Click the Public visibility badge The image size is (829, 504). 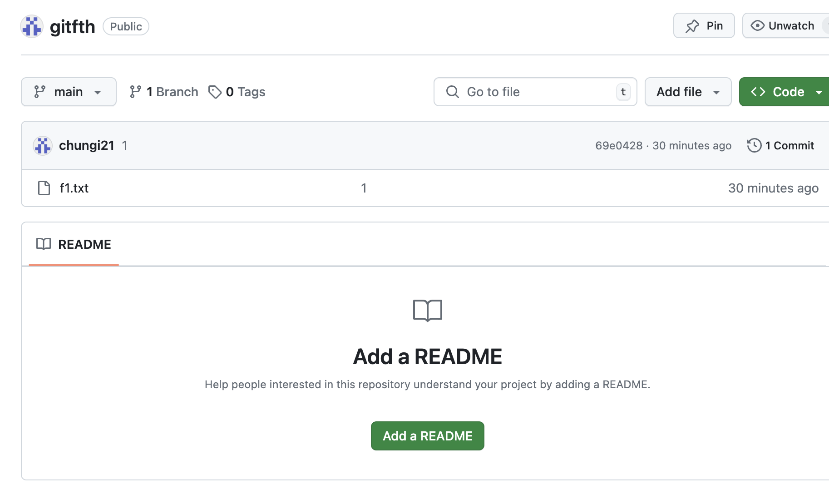(x=126, y=26)
